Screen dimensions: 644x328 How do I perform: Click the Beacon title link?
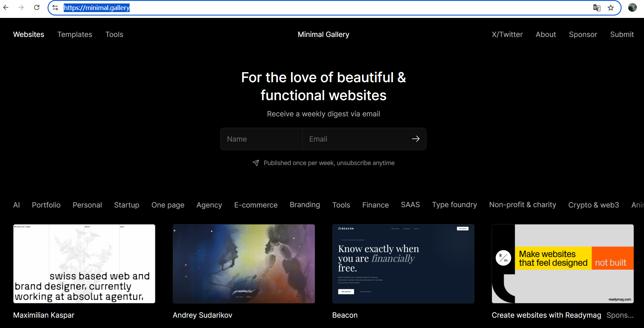coord(345,315)
